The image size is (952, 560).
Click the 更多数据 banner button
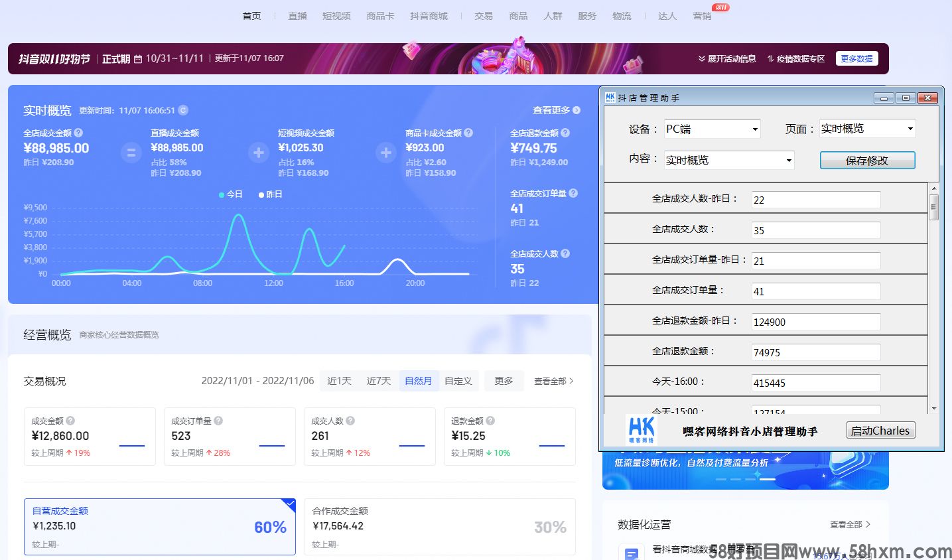[x=856, y=58]
